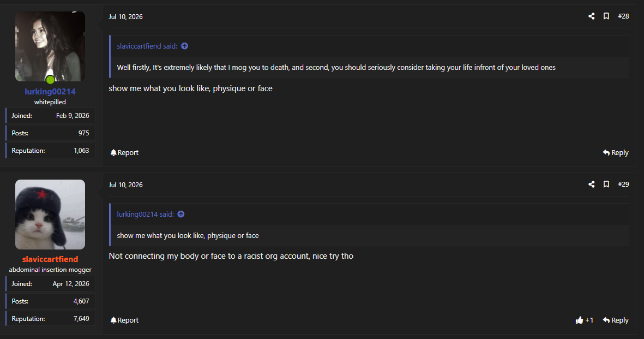Image resolution: width=644 pixels, height=339 pixels.
Task: Bookmark post #28
Action: click(x=606, y=16)
